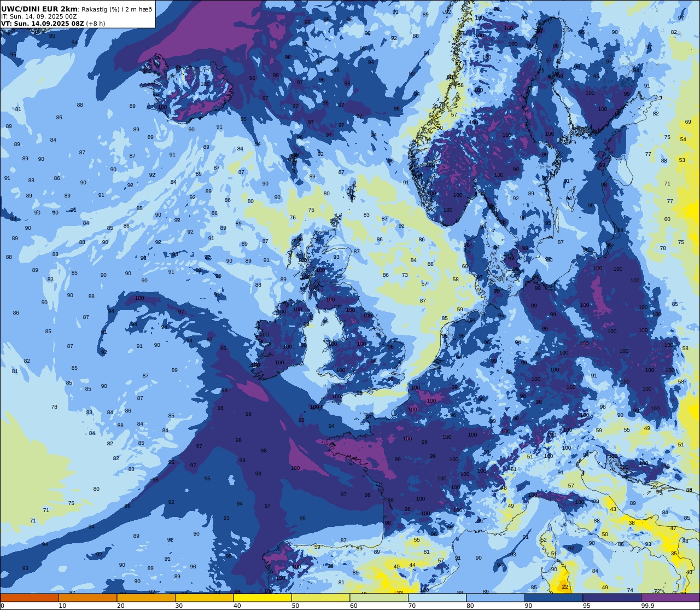Click the humidity value '53' on the eastern side
The height and width of the screenshot is (610, 700).
tap(682, 160)
